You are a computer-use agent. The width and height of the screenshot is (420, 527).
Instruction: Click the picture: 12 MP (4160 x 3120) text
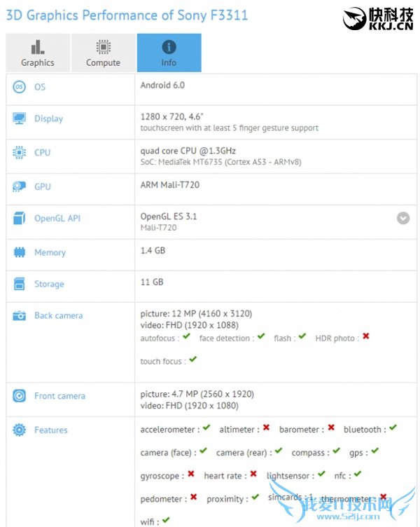click(x=196, y=313)
